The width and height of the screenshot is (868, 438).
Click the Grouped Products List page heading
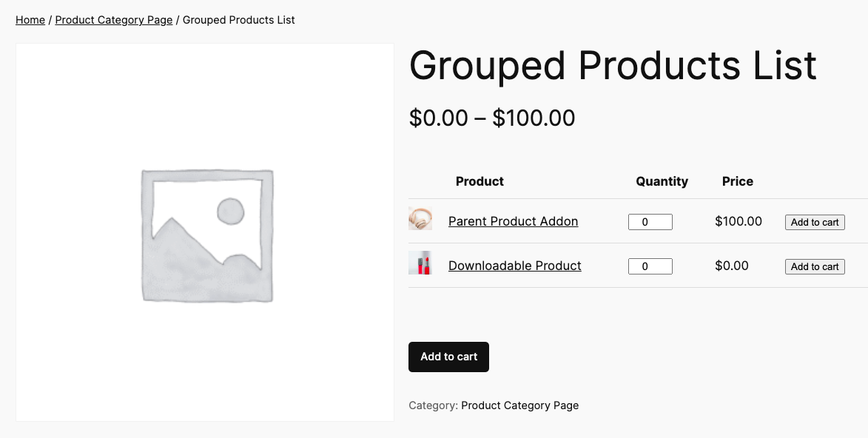click(x=613, y=65)
